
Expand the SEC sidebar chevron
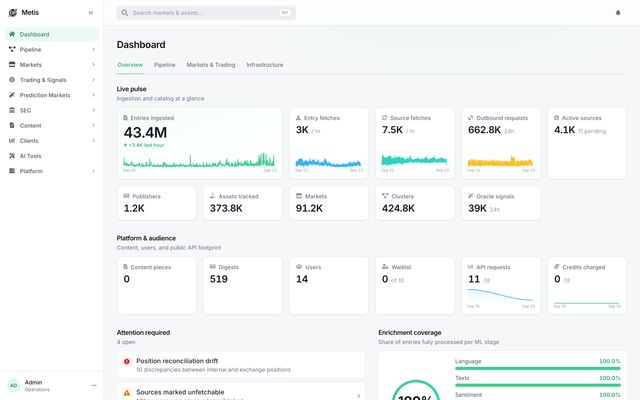93,110
